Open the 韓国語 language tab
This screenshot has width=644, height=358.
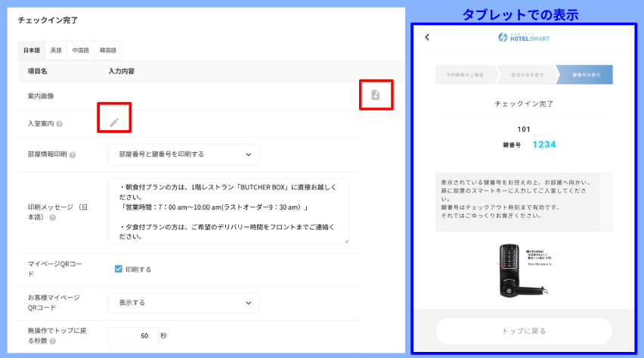pos(108,51)
